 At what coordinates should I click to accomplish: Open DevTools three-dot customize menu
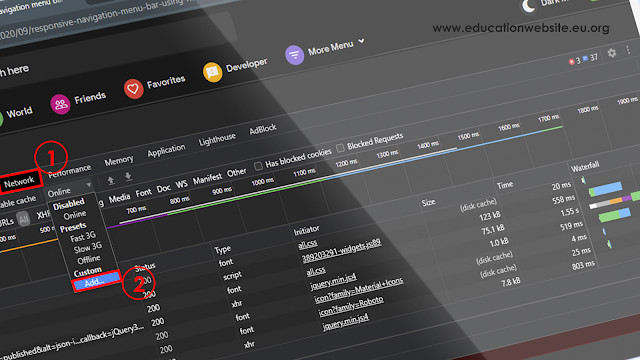[628, 51]
